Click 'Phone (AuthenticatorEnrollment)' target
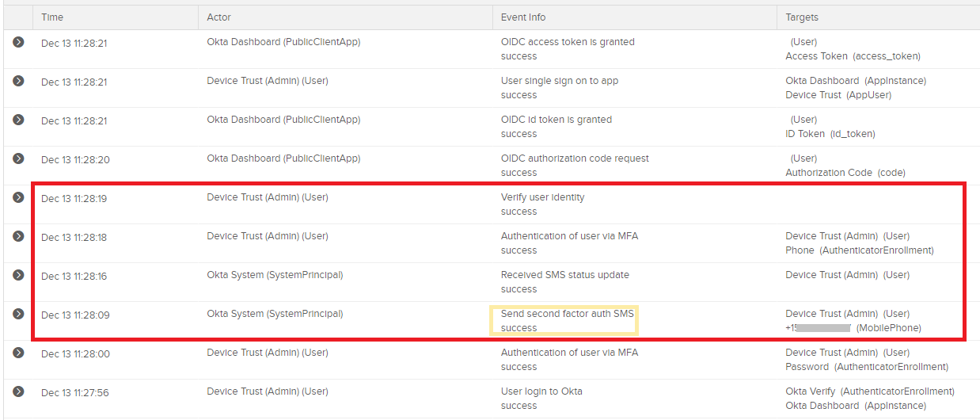 [x=860, y=250]
